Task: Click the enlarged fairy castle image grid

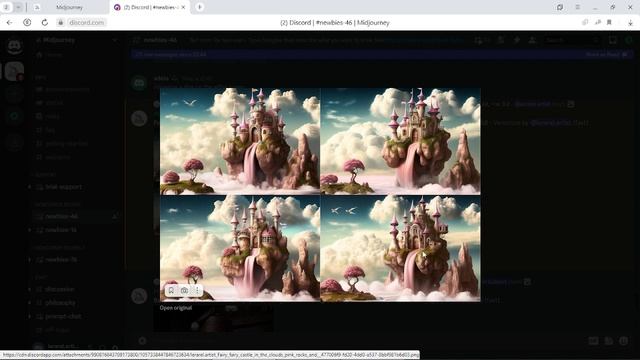Action: point(320,195)
